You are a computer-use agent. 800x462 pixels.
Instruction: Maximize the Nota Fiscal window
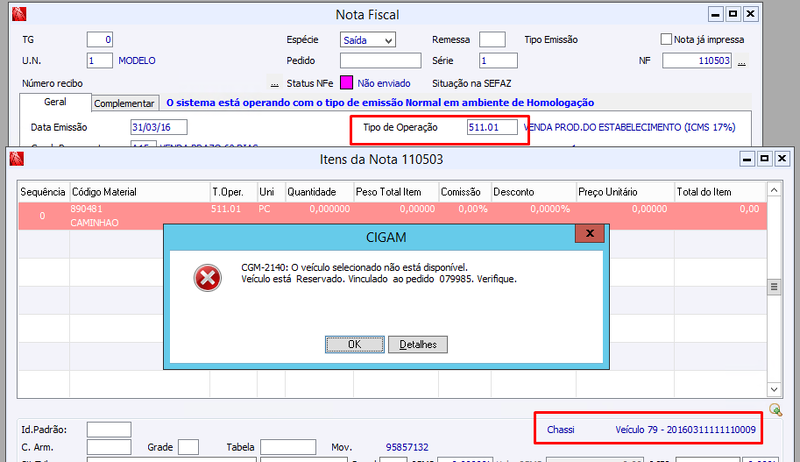click(x=733, y=14)
